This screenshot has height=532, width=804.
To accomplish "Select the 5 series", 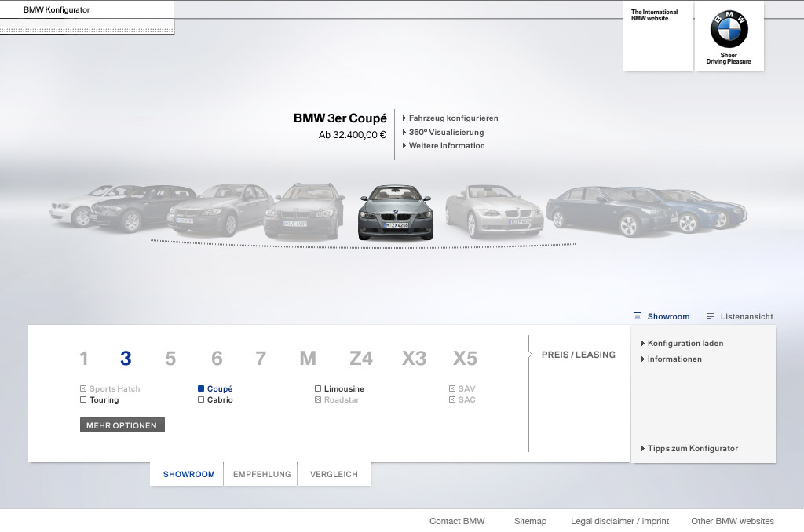I will click(170, 359).
